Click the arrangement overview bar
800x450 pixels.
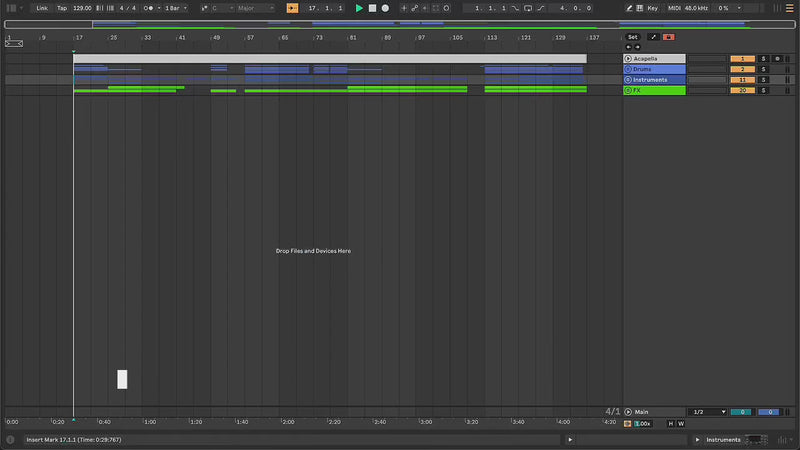(400, 24)
